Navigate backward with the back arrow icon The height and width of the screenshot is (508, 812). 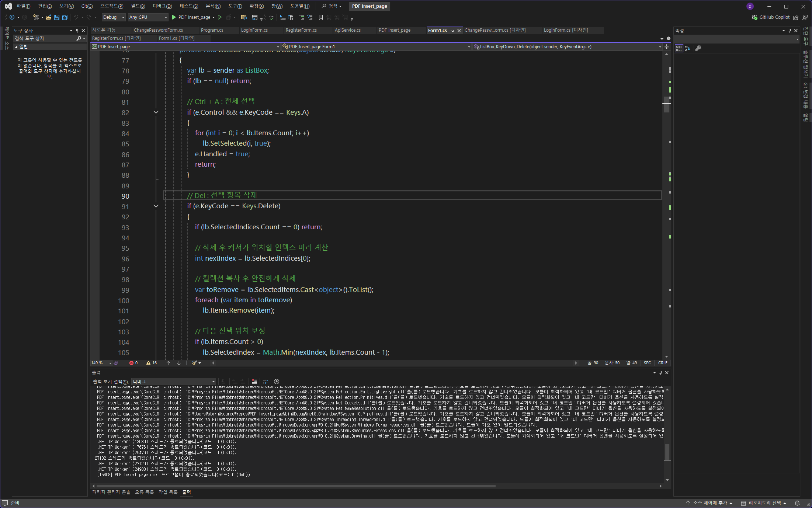click(x=12, y=17)
